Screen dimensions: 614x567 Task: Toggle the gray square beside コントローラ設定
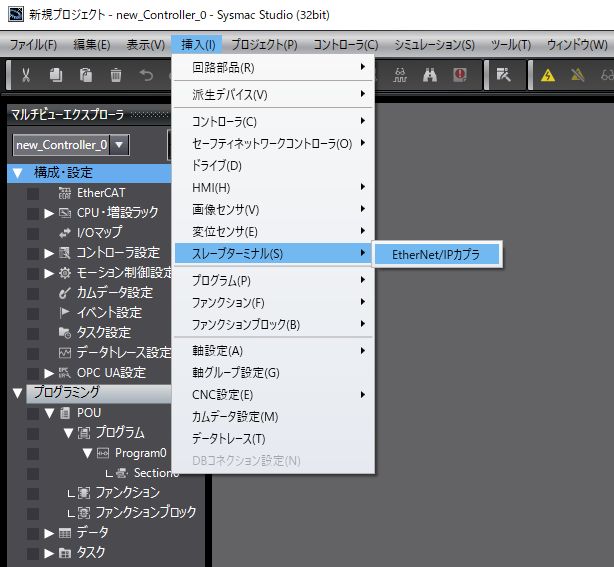point(33,253)
